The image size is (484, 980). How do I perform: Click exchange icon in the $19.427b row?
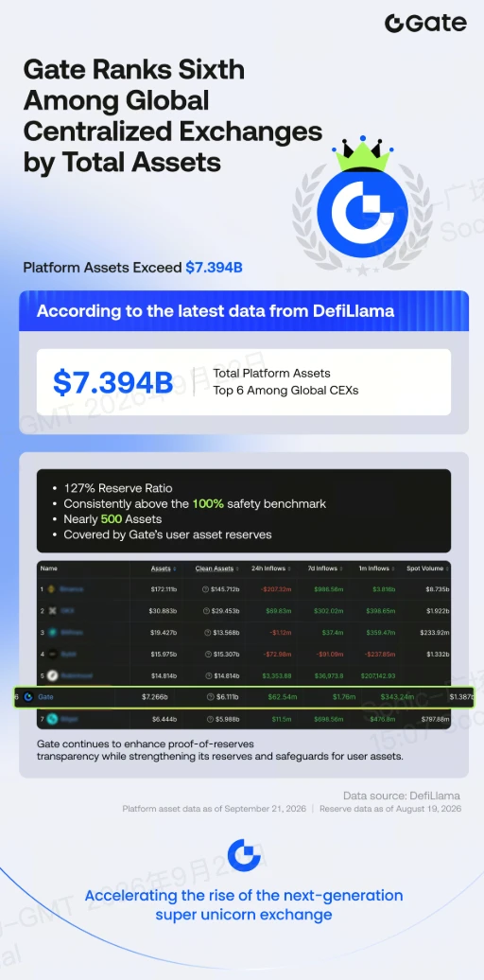(x=53, y=632)
